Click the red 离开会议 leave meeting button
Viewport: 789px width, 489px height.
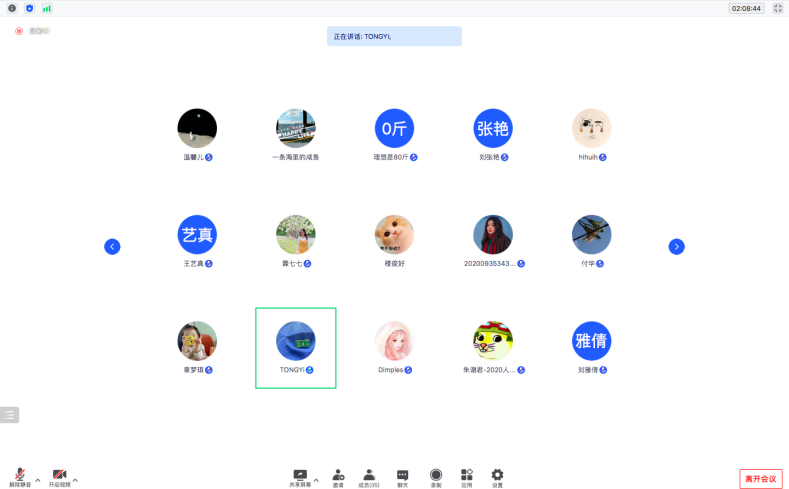point(759,479)
